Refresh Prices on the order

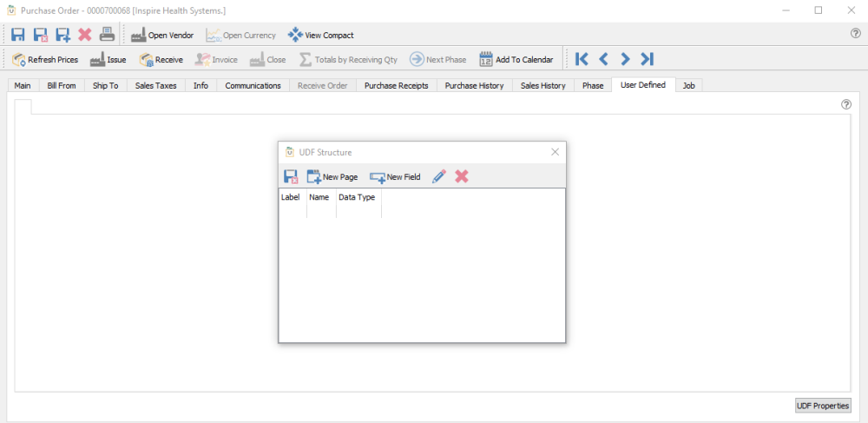click(45, 59)
